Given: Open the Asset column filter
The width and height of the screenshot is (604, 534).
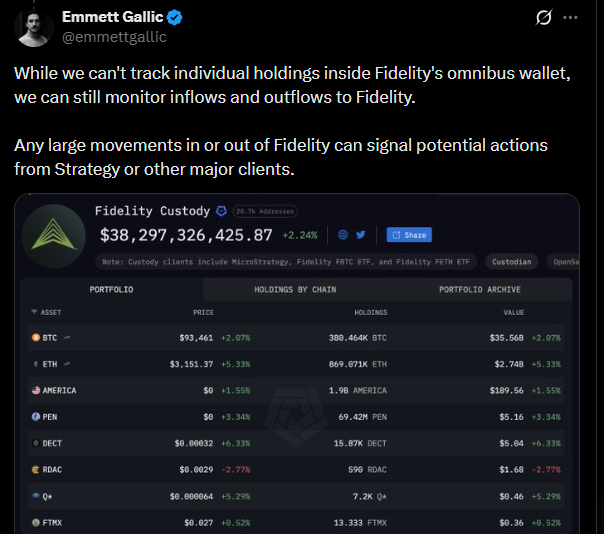Looking at the screenshot, I should tap(36, 313).
